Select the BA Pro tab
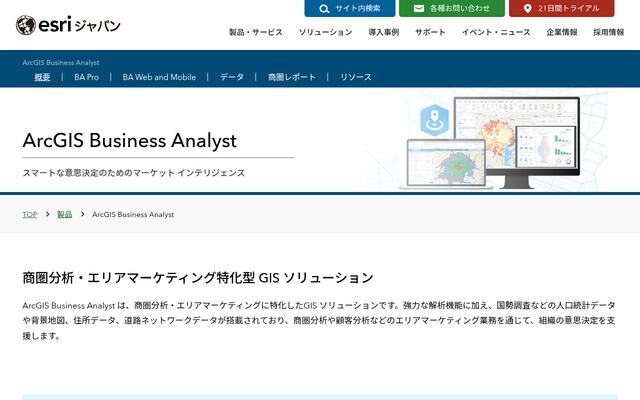The image size is (640, 400). pos(87,77)
